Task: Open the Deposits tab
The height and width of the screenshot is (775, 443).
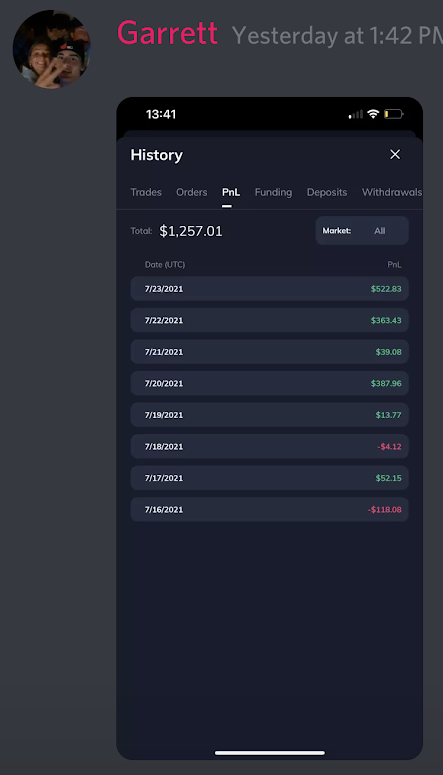Action: [327, 192]
